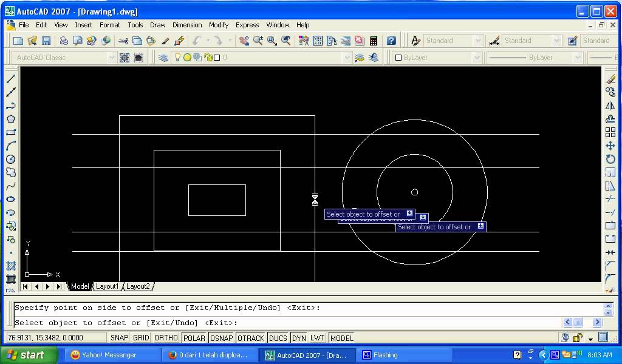The image size is (622, 364).
Task: Toggle POLAR tracking
Action: point(194,338)
